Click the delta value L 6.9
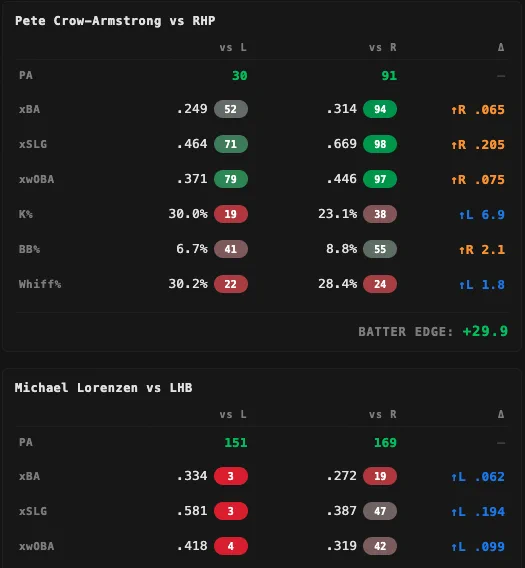 coord(482,215)
